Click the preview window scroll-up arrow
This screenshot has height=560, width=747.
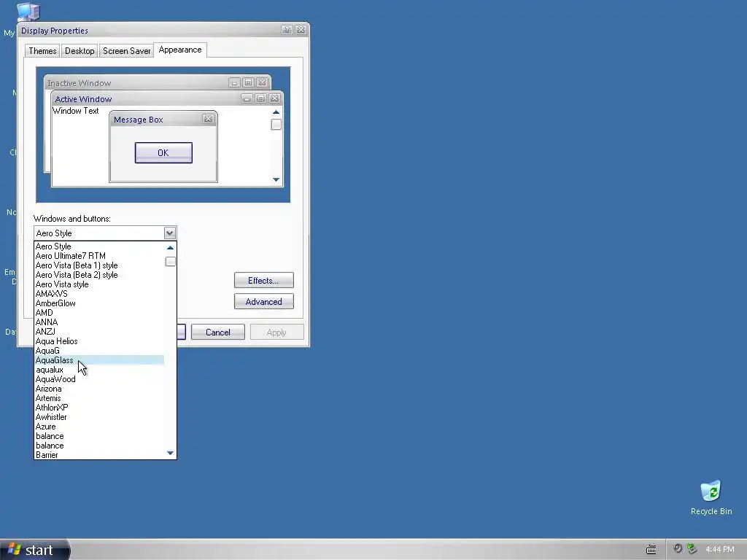pyautogui.click(x=276, y=112)
